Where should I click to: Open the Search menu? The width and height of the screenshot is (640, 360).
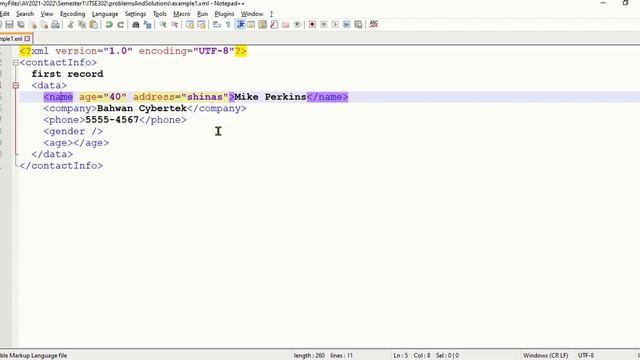[x=25, y=14]
